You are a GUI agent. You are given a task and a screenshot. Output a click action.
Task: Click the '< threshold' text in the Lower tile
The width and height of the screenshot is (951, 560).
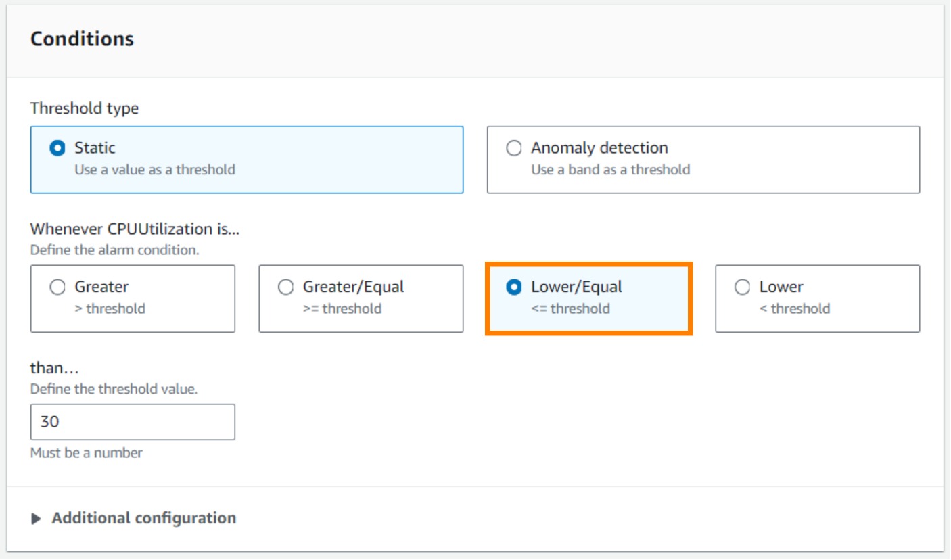(x=794, y=309)
